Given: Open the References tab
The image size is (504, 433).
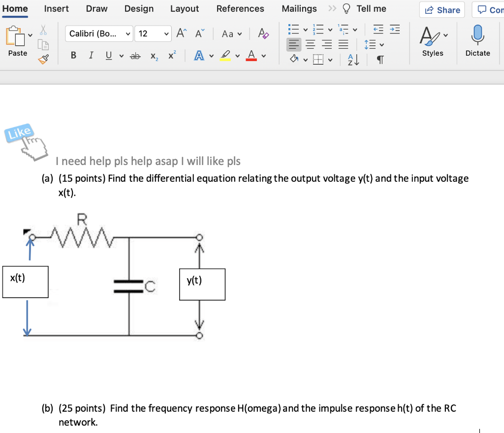Looking at the screenshot, I should (x=240, y=8).
